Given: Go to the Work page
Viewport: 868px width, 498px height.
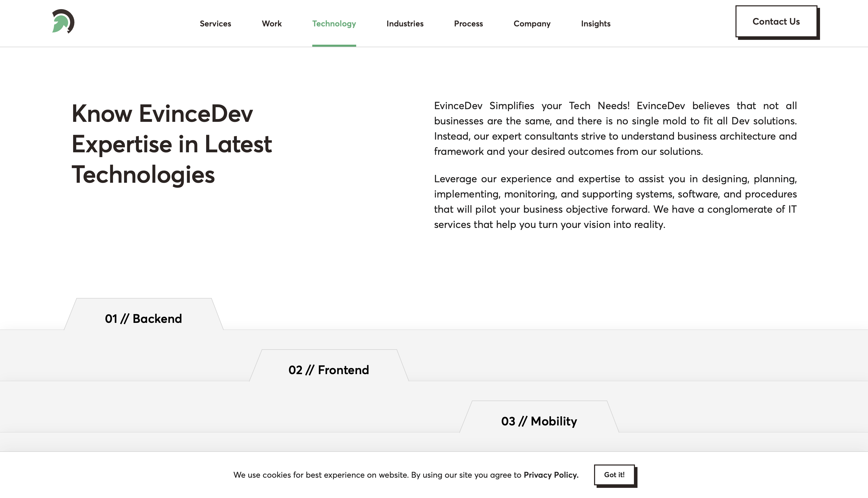Looking at the screenshot, I should tap(272, 24).
